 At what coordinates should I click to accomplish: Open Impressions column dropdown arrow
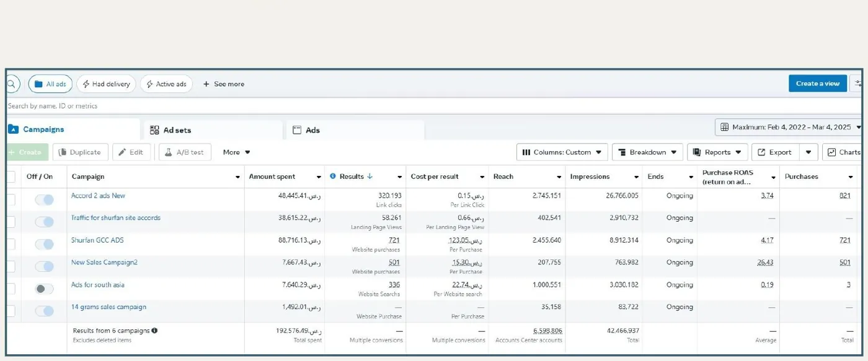[x=635, y=177]
